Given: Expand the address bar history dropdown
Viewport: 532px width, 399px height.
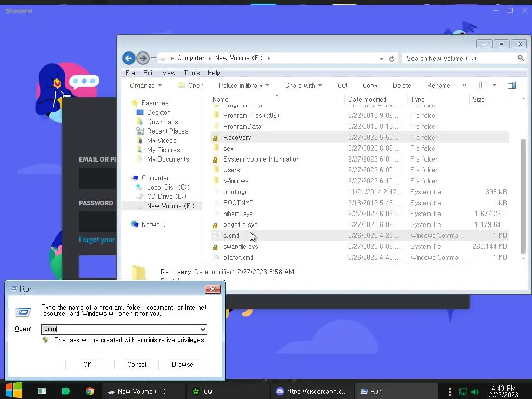Looking at the screenshot, I should click(x=381, y=59).
